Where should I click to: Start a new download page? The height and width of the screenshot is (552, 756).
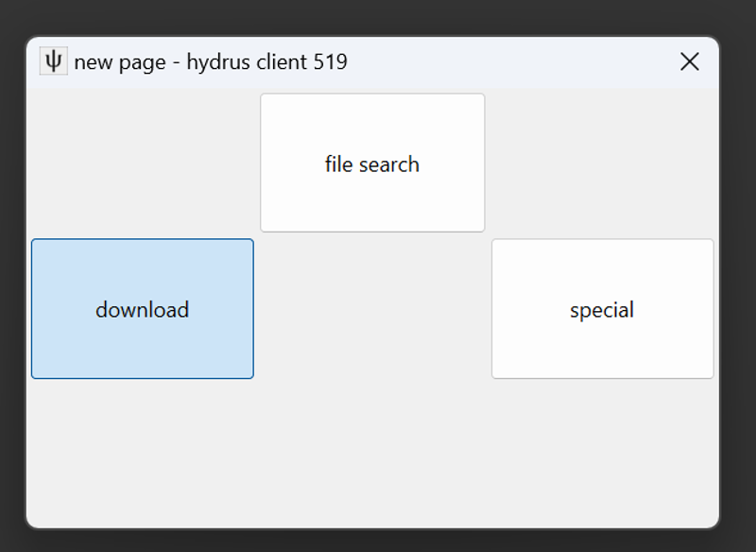(143, 308)
